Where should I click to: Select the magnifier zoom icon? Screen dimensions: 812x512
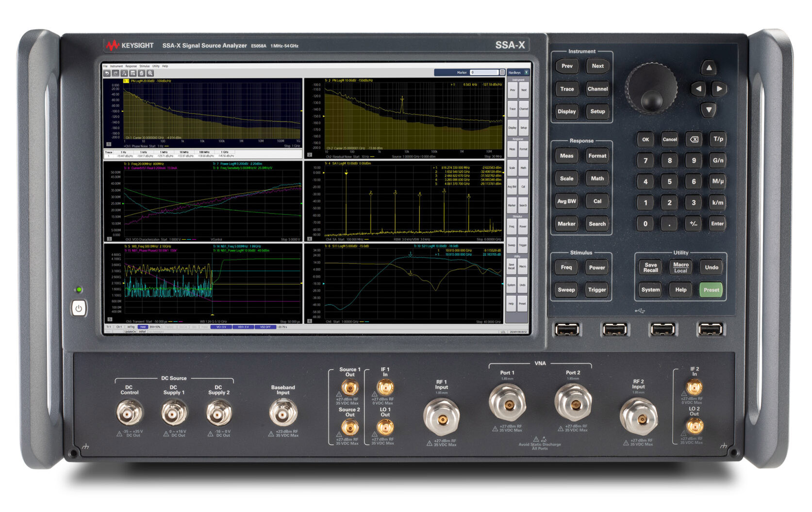pos(150,75)
